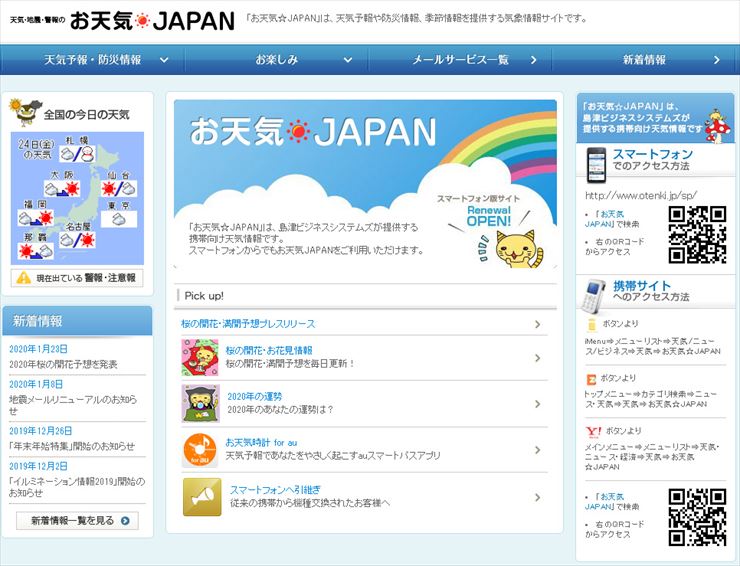Click the arrow beside 新着情報 in navbar
This screenshot has height=566, width=740.
717,60
